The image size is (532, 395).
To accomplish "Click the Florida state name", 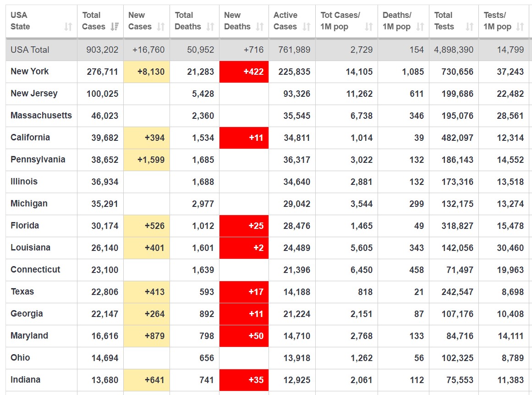I will (x=25, y=226).
